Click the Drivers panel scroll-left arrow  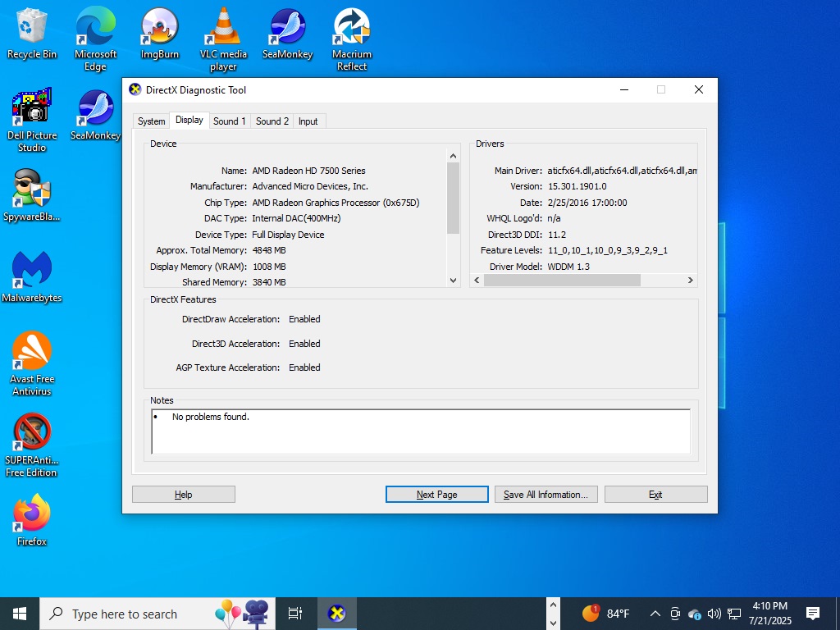(477, 281)
